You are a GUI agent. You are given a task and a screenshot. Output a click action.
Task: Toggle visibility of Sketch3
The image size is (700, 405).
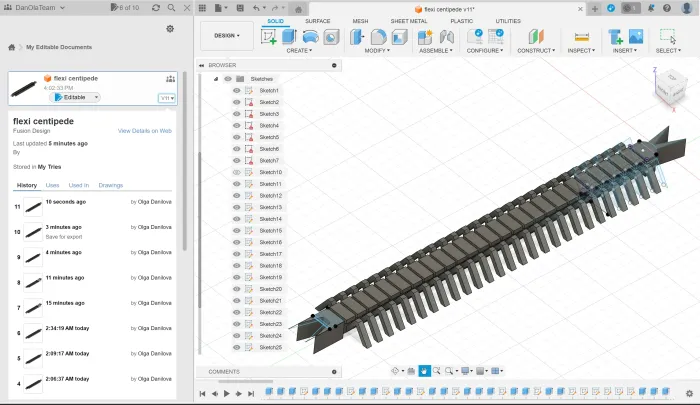[x=237, y=114]
